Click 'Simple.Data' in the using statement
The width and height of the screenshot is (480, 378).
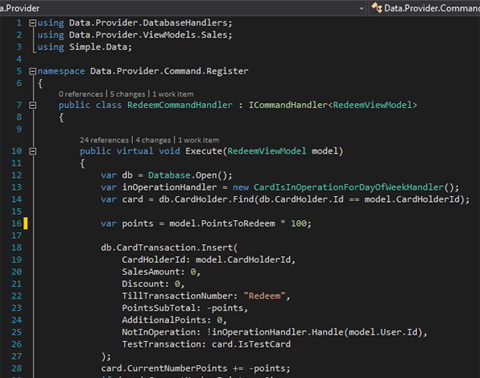click(98, 47)
